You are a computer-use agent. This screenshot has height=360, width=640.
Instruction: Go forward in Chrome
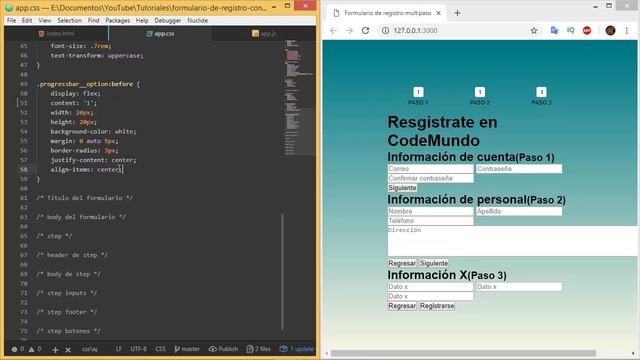coord(349,31)
